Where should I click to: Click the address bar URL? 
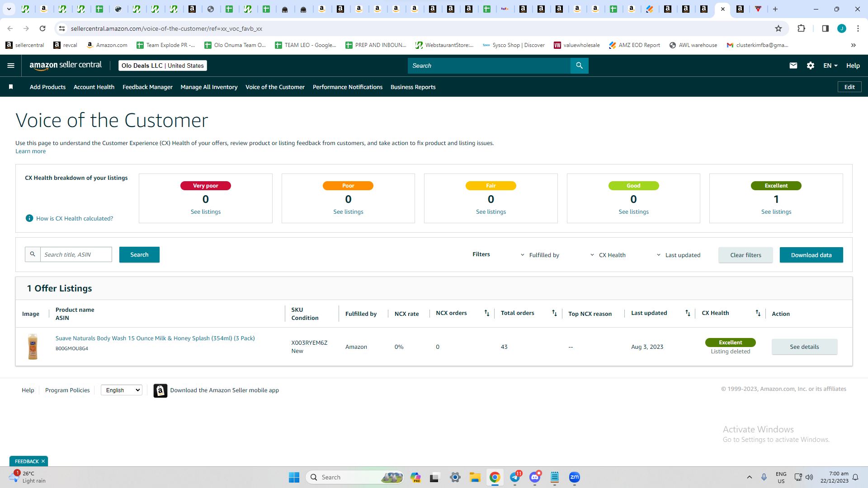point(166,28)
